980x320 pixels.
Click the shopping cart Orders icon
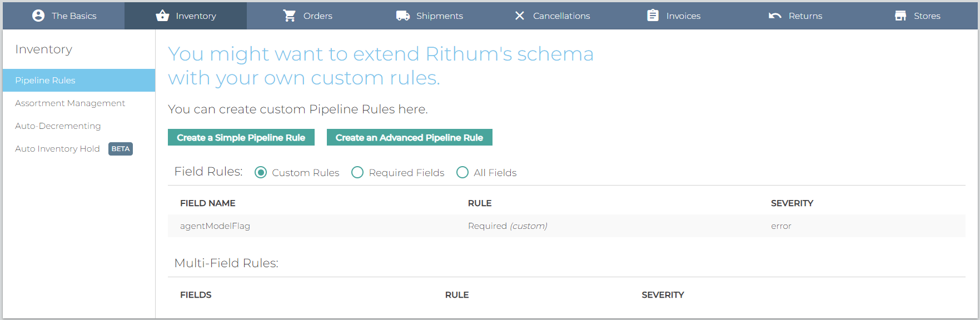290,16
